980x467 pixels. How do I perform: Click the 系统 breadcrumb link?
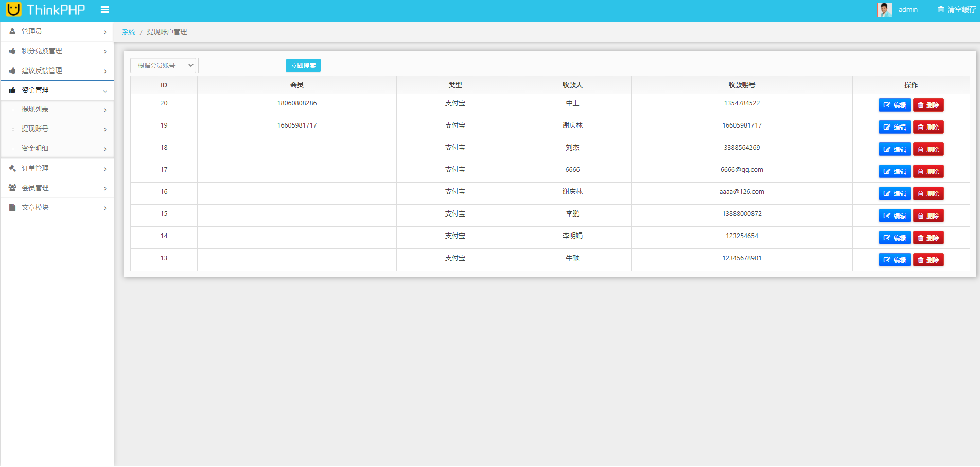click(129, 32)
